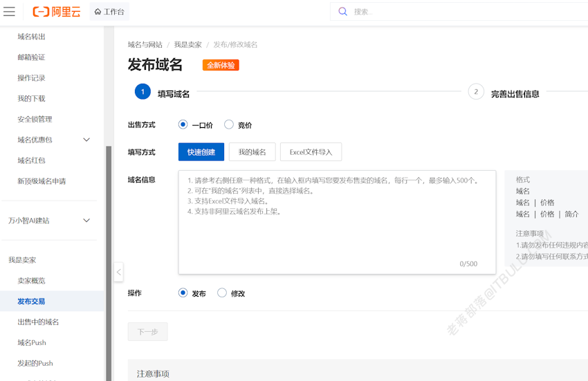Image resolution: width=588 pixels, height=381 pixels.
Task: Open 域名Push in the sidebar
Action: click(32, 342)
